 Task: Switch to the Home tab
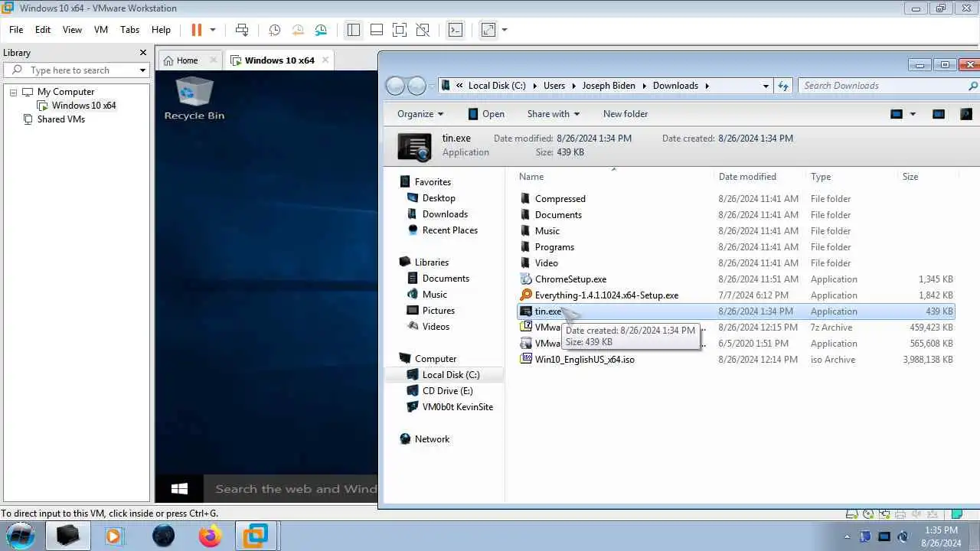[x=187, y=60]
